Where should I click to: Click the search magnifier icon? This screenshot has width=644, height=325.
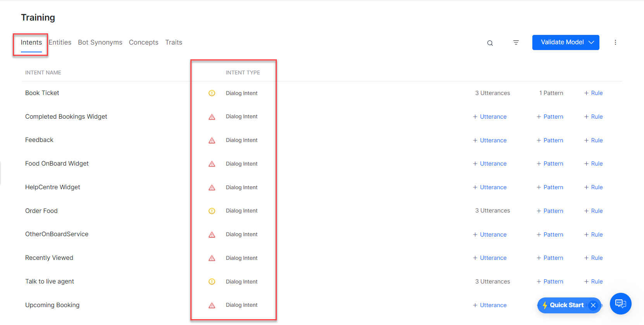(x=490, y=43)
